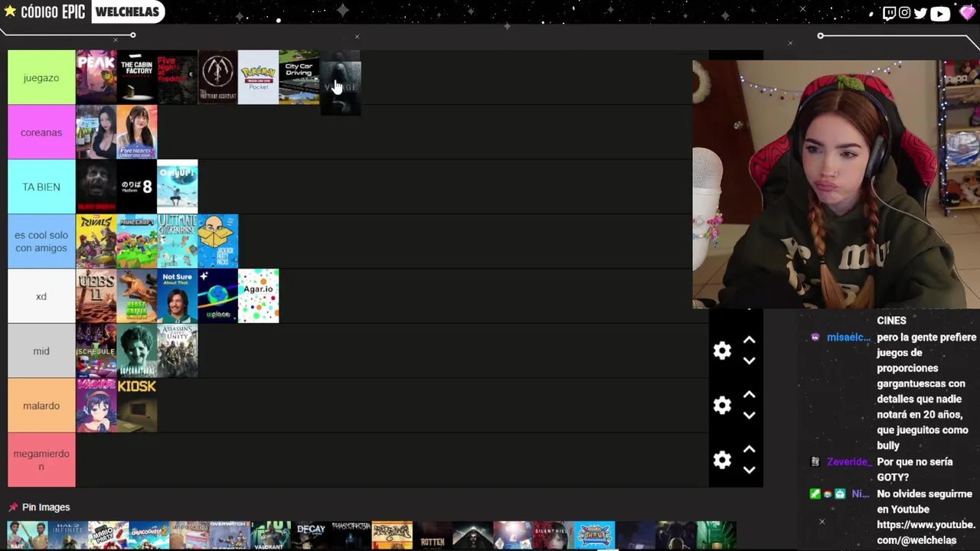This screenshot has height=551, width=980.
Task: Click the pushpin icon beside Pin Images
Action: pyautogui.click(x=13, y=507)
